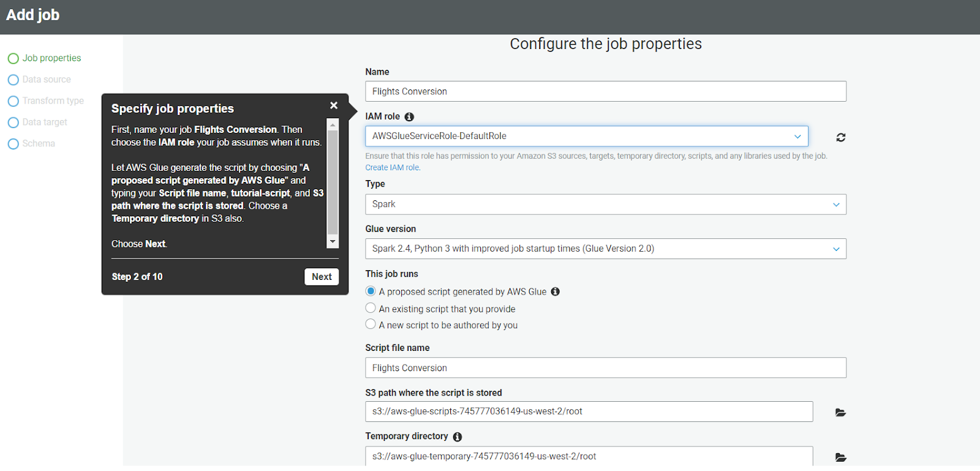Select 'An existing script that you provide'
The height and width of the screenshot is (471, 980).
[x=371, y=308]
